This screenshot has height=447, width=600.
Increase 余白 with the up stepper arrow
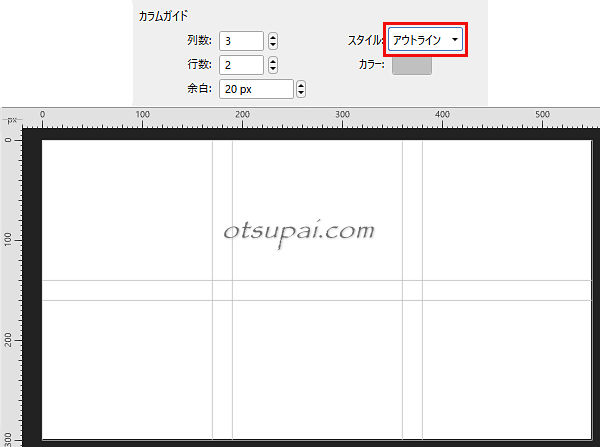coord(301,85)
